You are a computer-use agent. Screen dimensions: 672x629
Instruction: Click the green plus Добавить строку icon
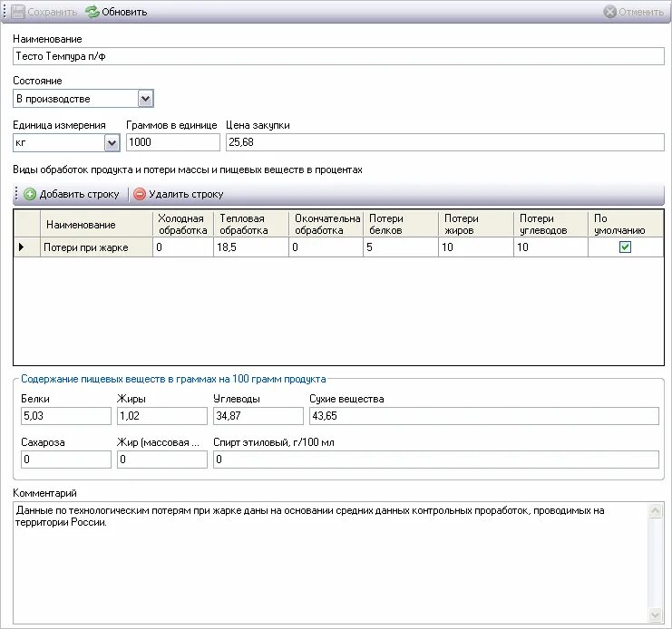[x=30, y=194]
